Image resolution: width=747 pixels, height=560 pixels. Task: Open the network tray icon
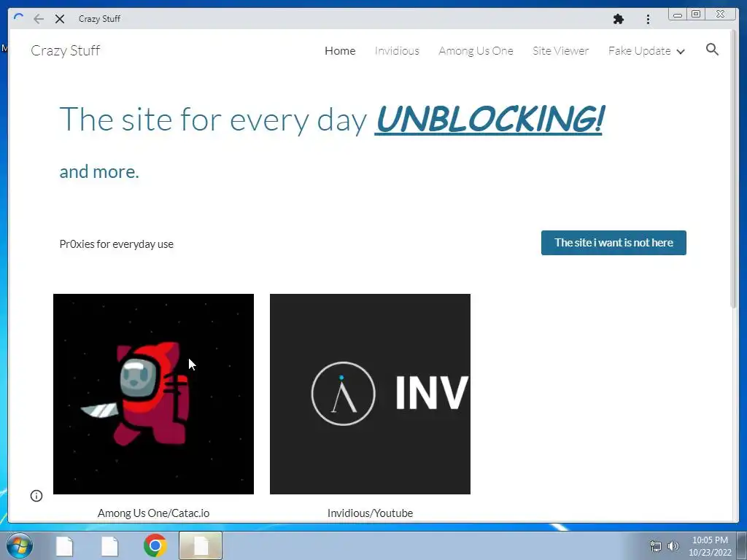656,546
